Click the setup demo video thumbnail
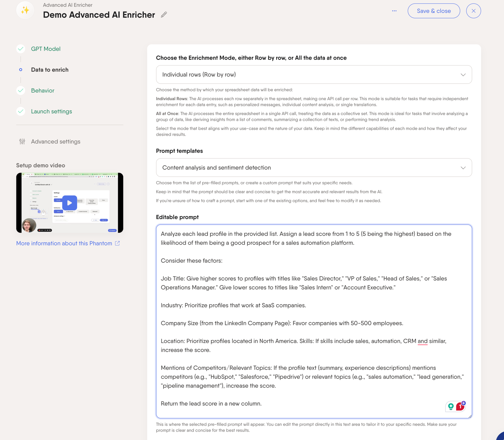504x440 pixels. 70,203
